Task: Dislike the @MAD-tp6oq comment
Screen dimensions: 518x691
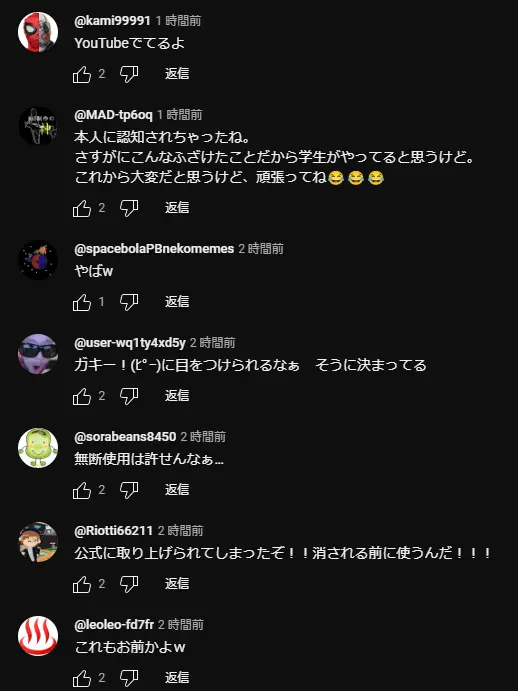Action: coord(129,208)
